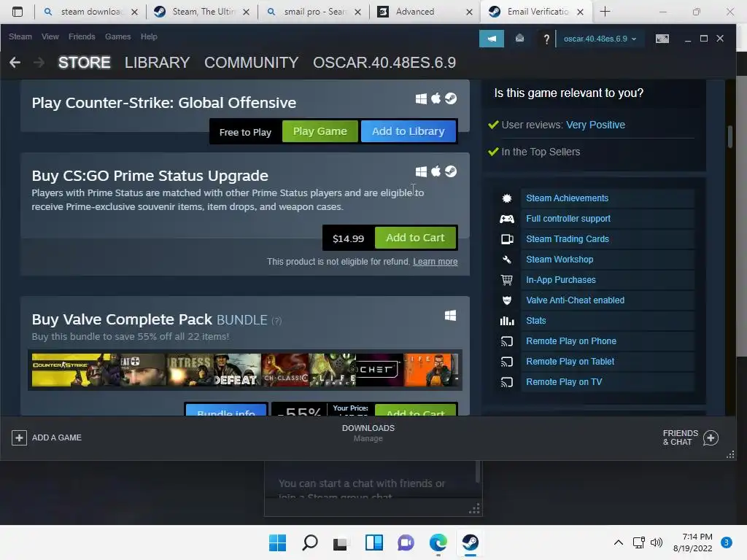Image resolution: width=747 pixels, height=560 pixels.
Task: Open the browser tab actions icon
Action: [18, 12]
